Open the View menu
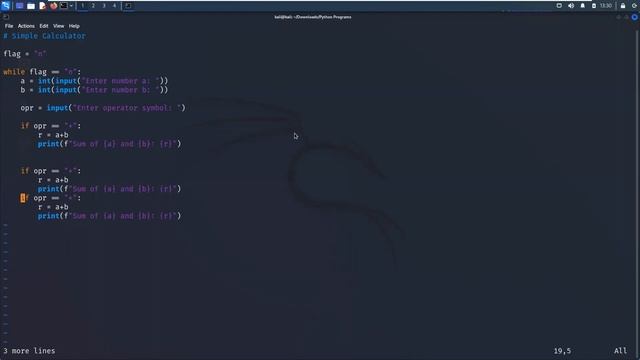 pos(58,26)
